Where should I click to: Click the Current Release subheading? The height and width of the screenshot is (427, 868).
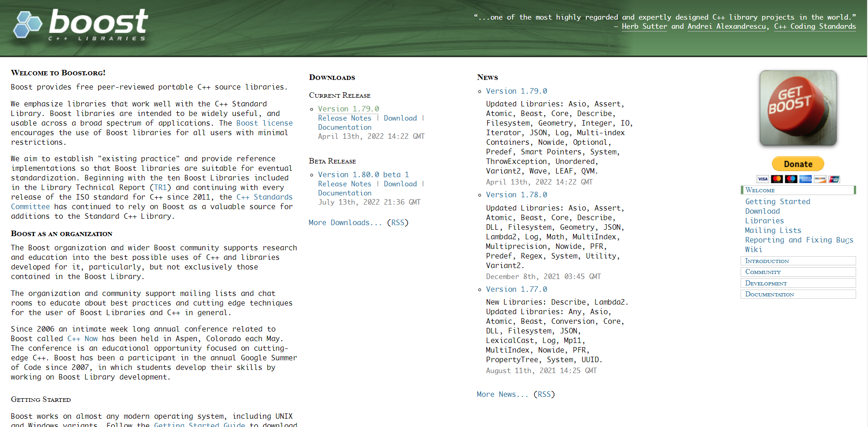pos(339,95)
